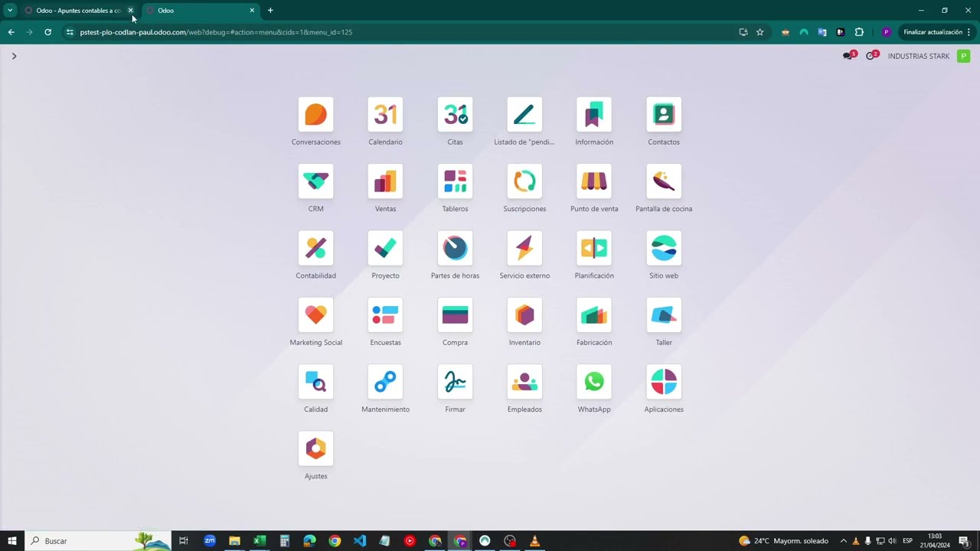
Task: Open the Planificación app
Action: (594, 248)
